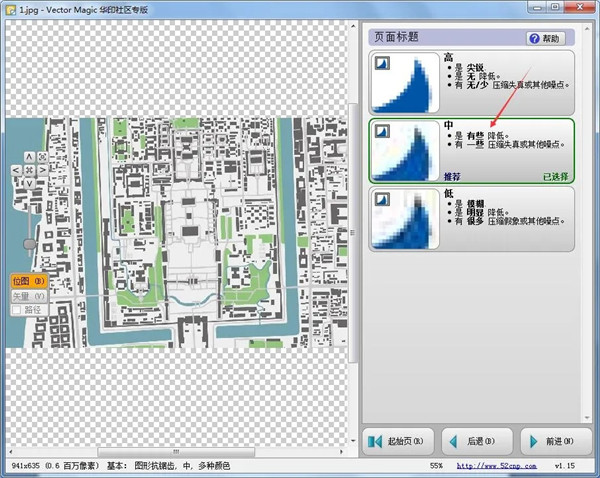Click the center-view icon in the pan pad
The height and width of the screenshot is (478, 600).
[x=28, y=168]
